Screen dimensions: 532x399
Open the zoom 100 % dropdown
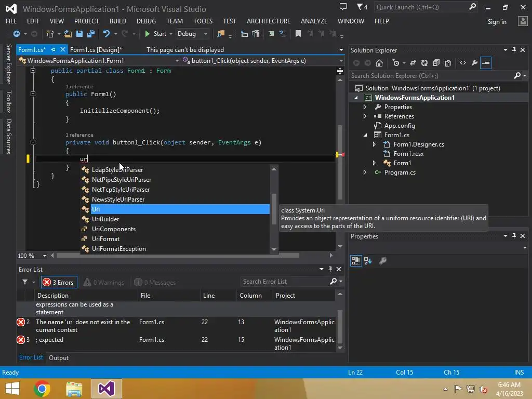[45, 256]
